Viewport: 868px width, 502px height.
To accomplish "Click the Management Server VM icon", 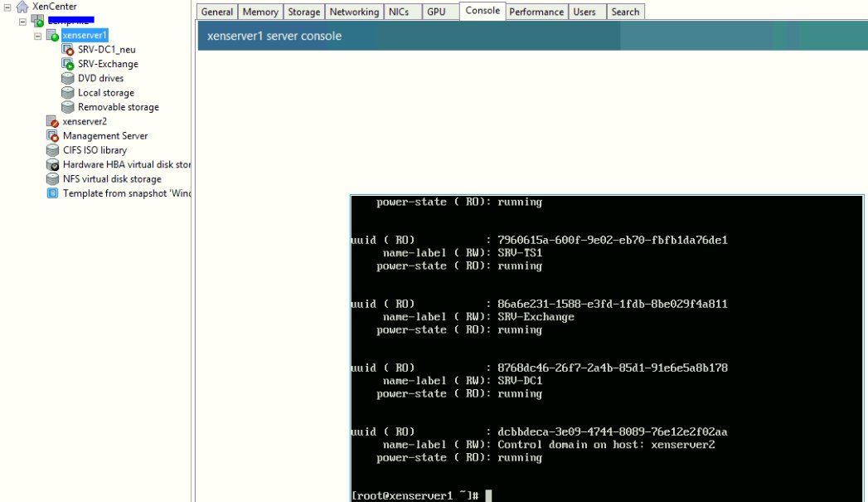I will [52, 136].
